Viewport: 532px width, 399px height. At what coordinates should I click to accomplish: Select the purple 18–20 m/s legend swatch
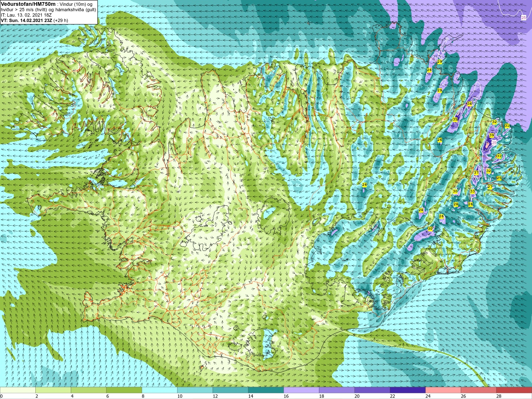tap(337, 390)
